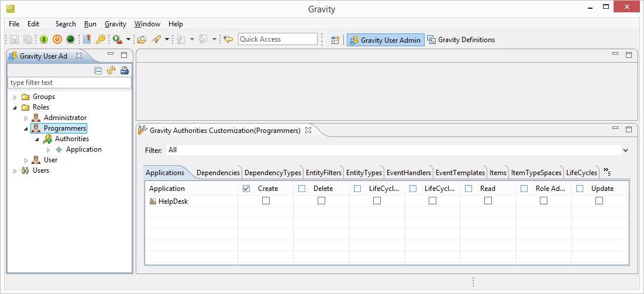Open the Gravity menu
Viewport: 644px width, 294px height.
click(x=115, y=24)
